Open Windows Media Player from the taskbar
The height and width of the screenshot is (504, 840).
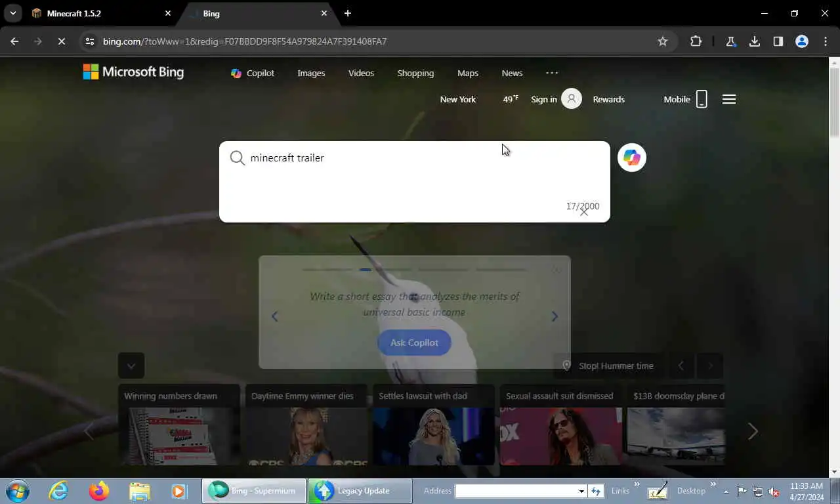(x=178, y=491)
